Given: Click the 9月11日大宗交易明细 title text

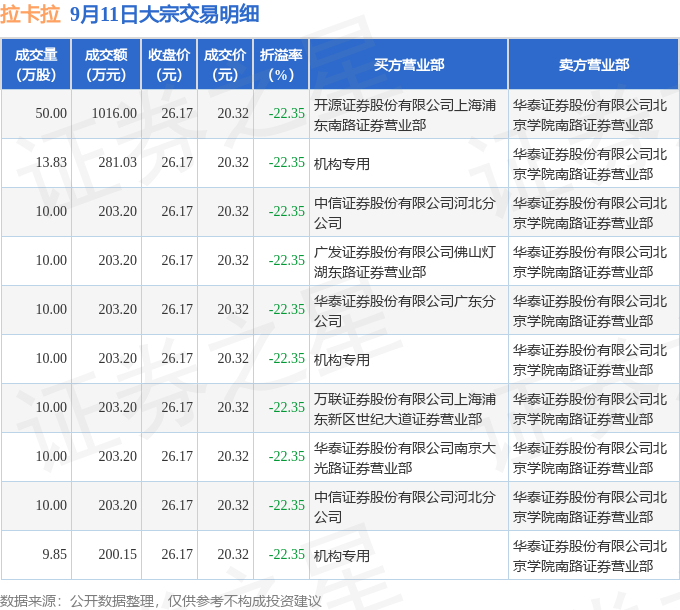Looking at the screenshot, I should [x=164, y=14].
